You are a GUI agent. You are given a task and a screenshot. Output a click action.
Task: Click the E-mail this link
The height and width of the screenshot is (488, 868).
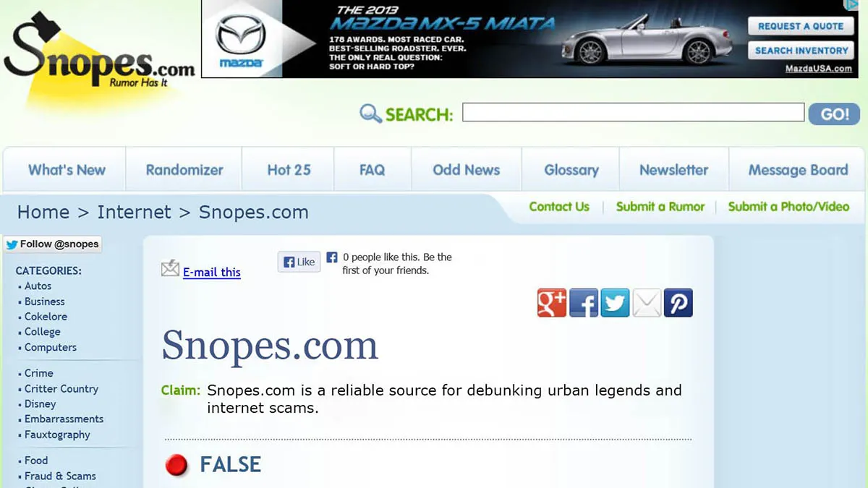[211, 272]
